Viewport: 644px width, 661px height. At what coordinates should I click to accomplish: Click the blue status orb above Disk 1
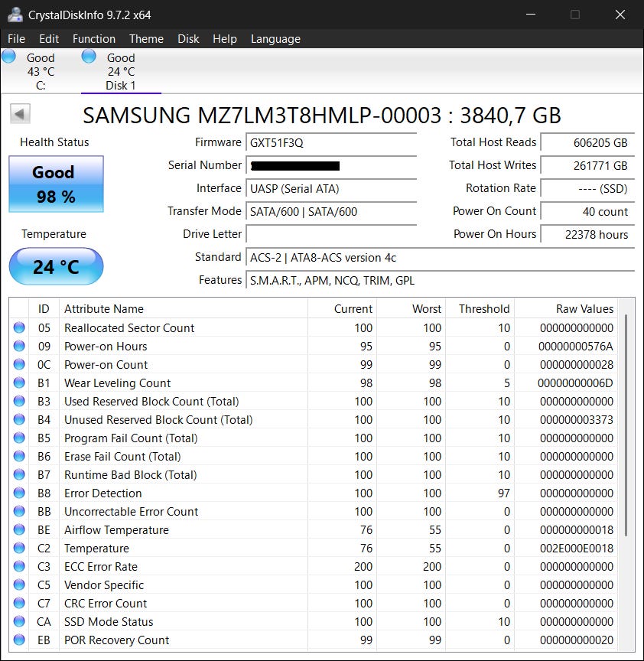pyautogui.click(x=89, y=57)
